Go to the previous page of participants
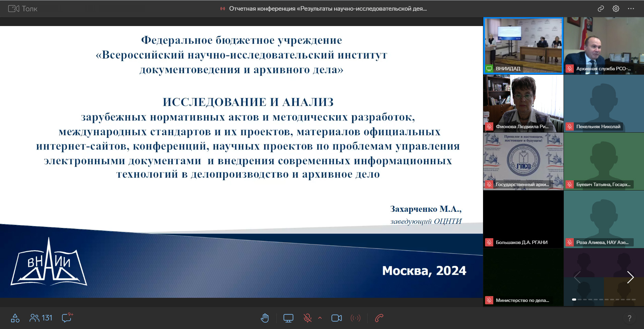644x329 pixels. click(577, 277)
